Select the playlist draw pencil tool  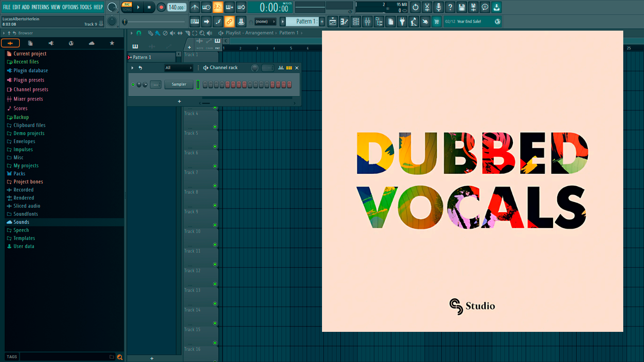(150, 33)
